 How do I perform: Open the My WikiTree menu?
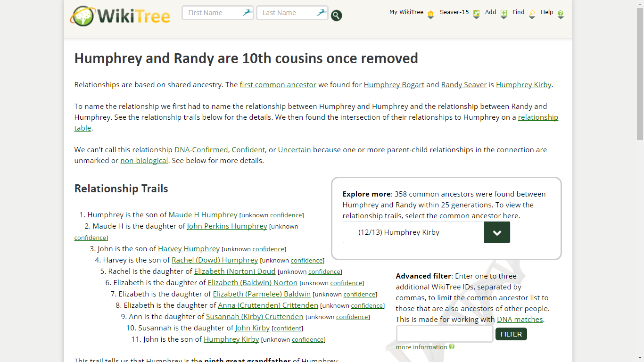coord(406,12)
